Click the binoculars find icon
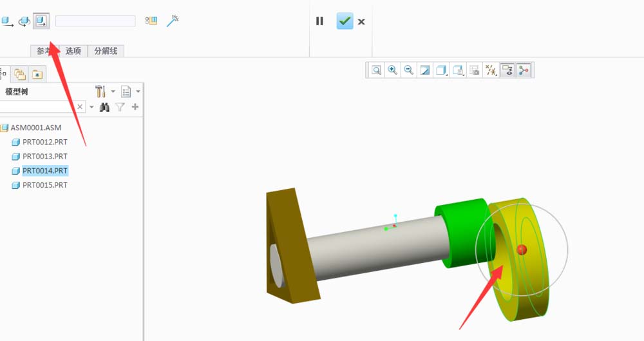Viewport: 644px width, 341px height. 105,108
